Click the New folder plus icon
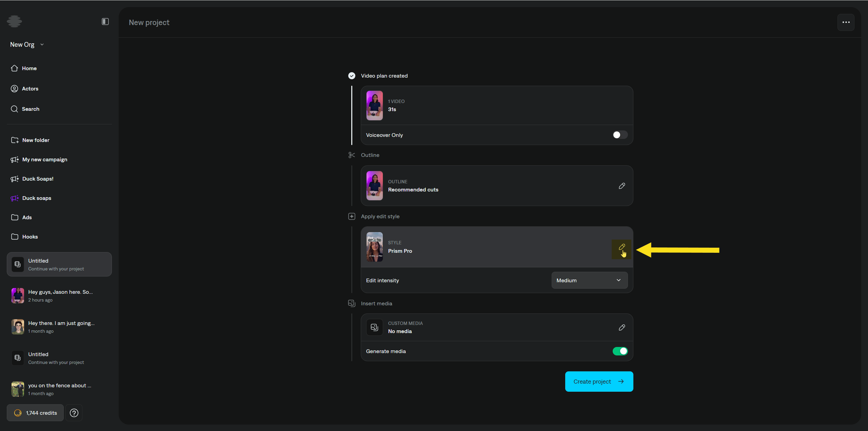 point(15,140)
